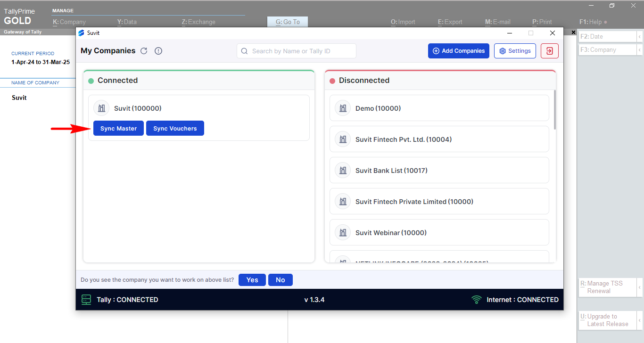Open Add Companies

click(459, 51)
